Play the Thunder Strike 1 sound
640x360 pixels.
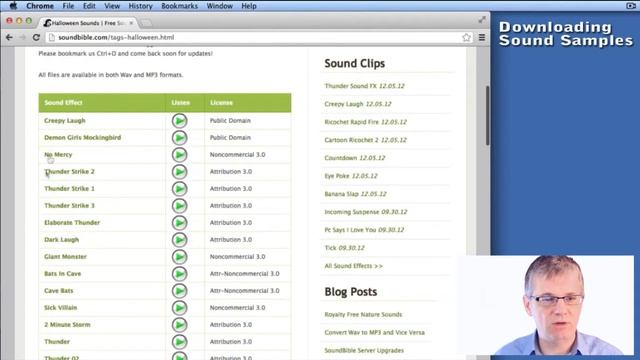click(179, 189)
